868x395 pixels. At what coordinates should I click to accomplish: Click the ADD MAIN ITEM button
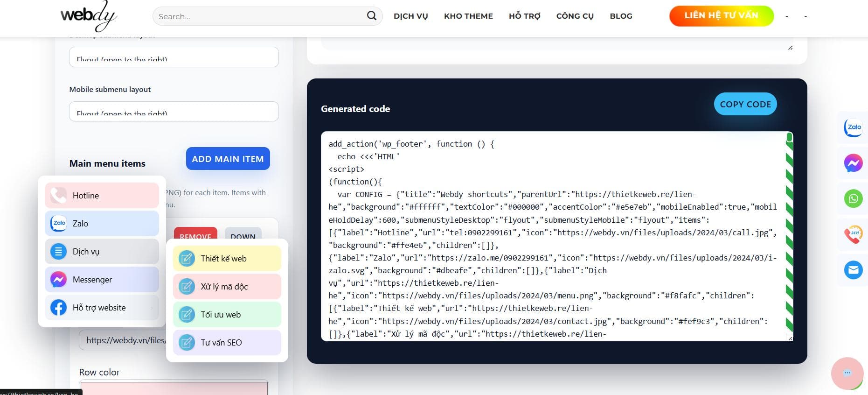(x=228, y=159)
